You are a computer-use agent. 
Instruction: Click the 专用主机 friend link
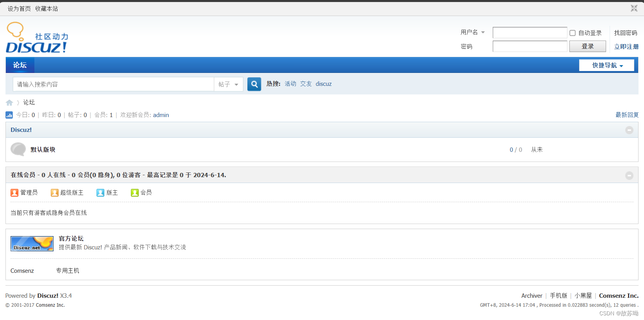tap(68, 270)
